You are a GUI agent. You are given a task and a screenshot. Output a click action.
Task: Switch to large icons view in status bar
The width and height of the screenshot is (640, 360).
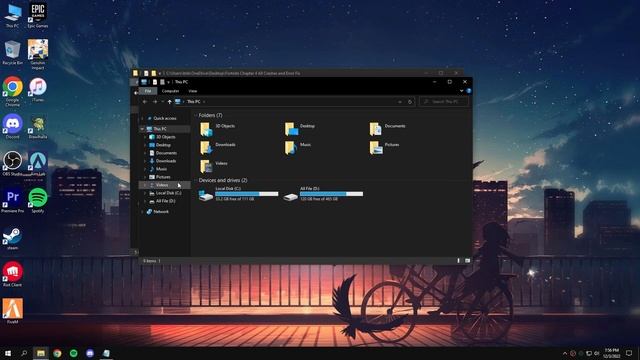(468, 260)
